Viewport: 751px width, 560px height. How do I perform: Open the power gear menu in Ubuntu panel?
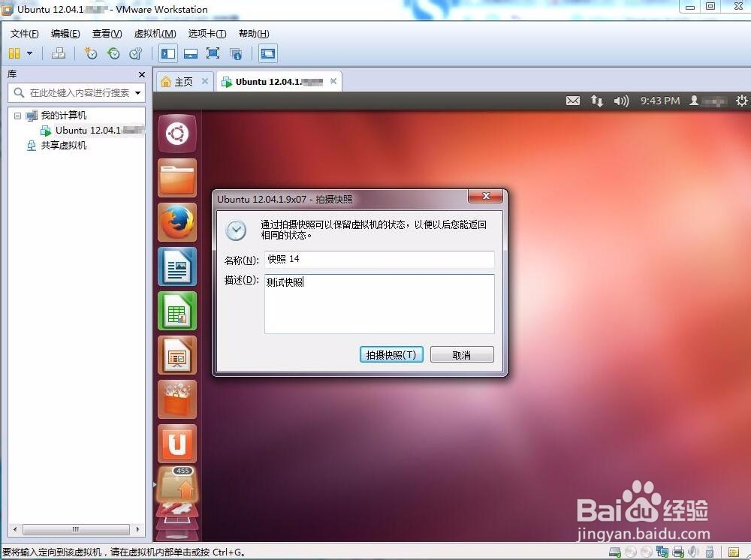(x=742, y=100)
